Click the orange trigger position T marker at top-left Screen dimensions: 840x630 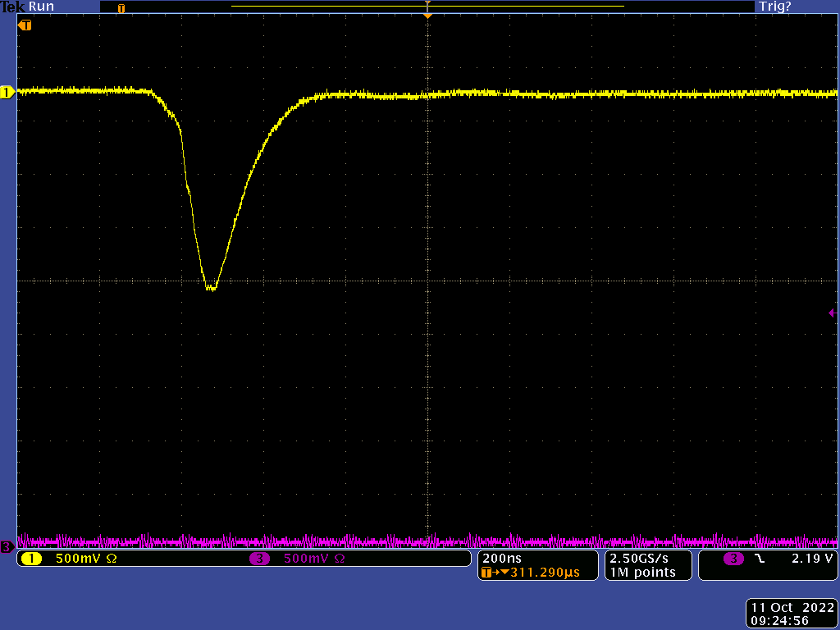(x=25, y=25)
